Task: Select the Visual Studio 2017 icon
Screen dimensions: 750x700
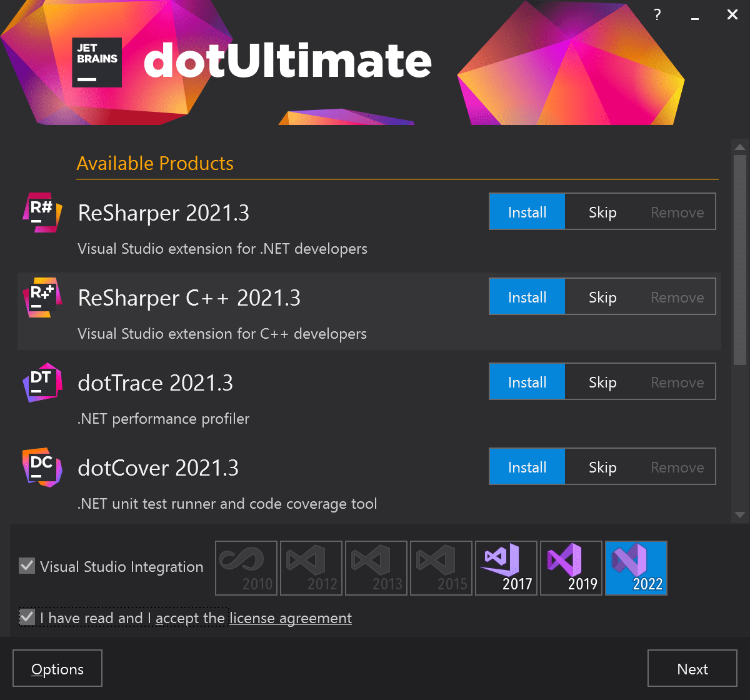Action: [506, 567]
